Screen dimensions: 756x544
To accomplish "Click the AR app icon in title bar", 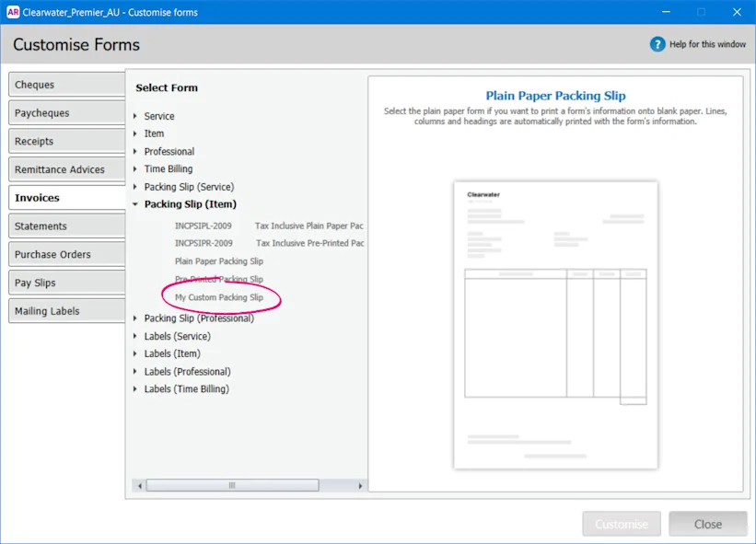I will point(13,12).
